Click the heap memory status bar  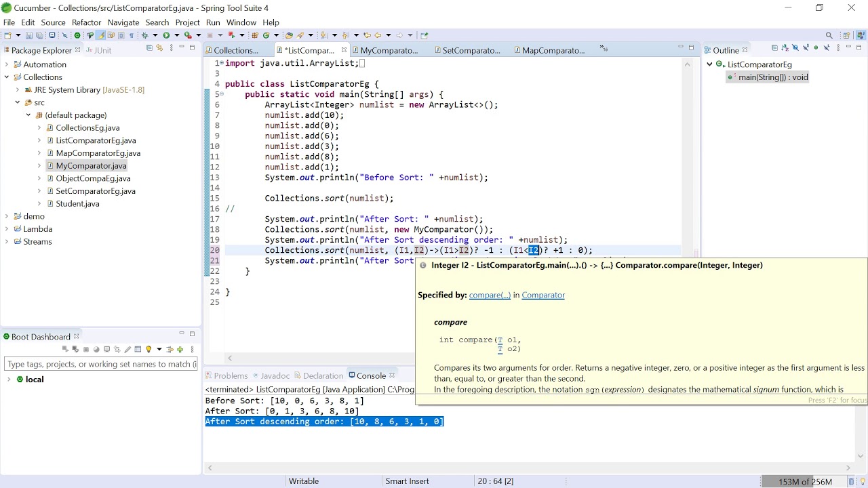[x=805, y=481]
